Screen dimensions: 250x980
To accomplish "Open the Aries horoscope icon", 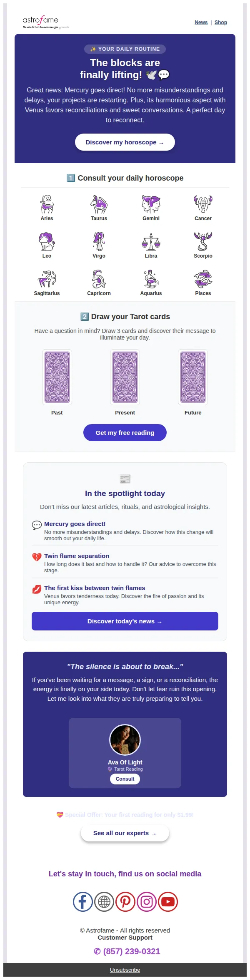I will pos(47,204).
